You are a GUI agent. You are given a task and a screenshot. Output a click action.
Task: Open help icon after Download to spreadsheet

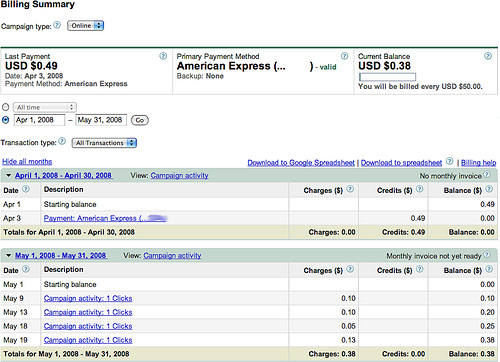(x=450, y=161)
